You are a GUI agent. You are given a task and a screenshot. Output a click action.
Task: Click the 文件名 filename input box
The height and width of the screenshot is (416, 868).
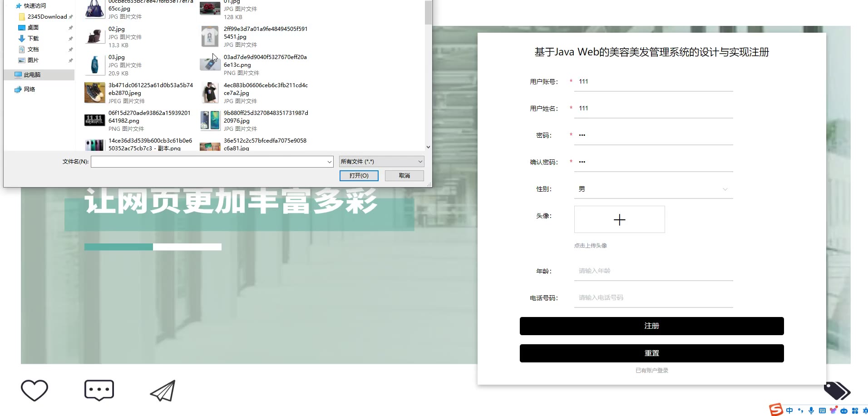tap(208, 162)
